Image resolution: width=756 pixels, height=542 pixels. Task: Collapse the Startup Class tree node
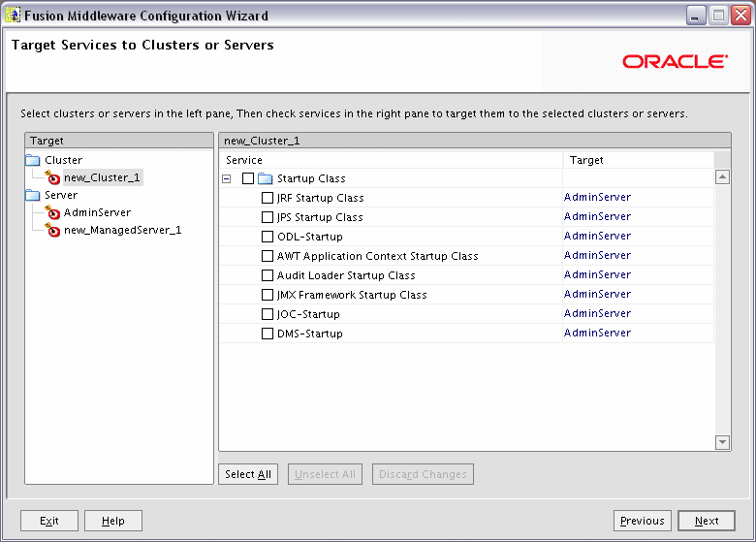tap(226, 179)
